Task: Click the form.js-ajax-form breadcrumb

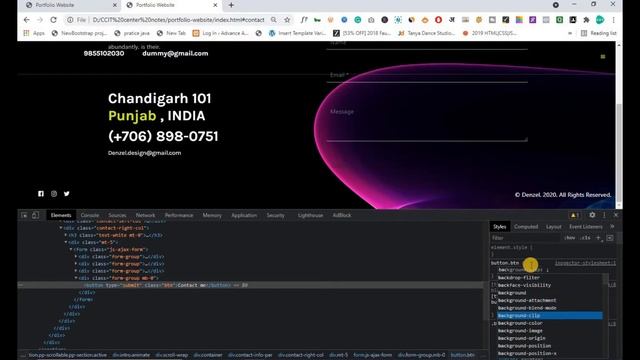Action: point(372,355)
